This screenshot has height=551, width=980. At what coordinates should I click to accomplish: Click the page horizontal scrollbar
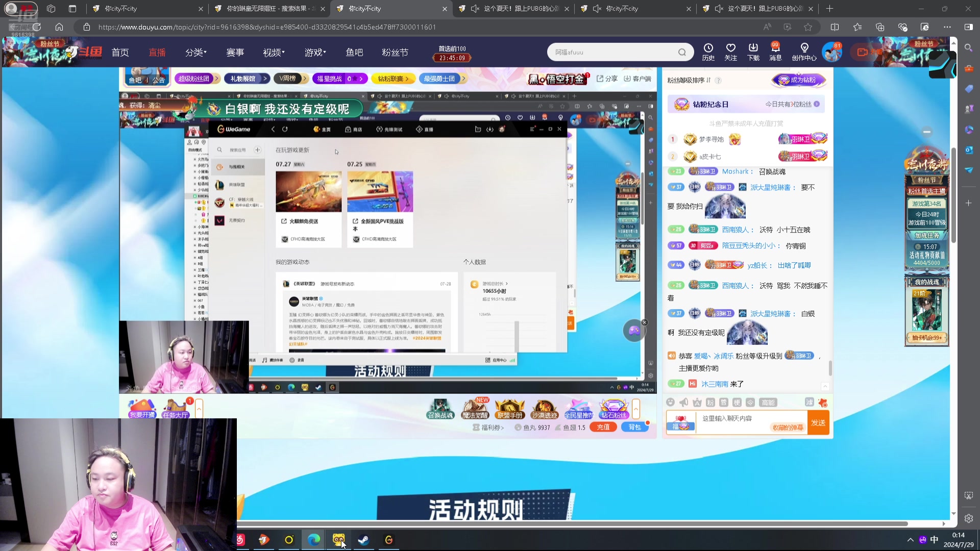pos(572,523)
